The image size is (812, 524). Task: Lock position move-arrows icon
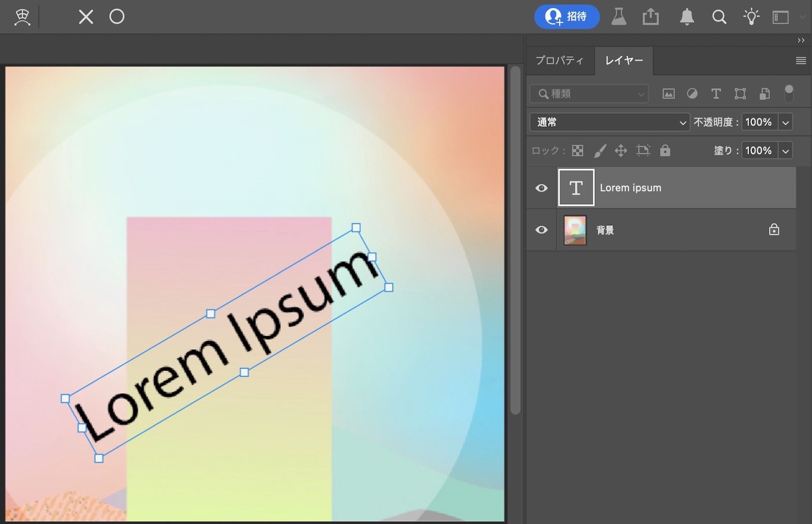coord(621,151)
